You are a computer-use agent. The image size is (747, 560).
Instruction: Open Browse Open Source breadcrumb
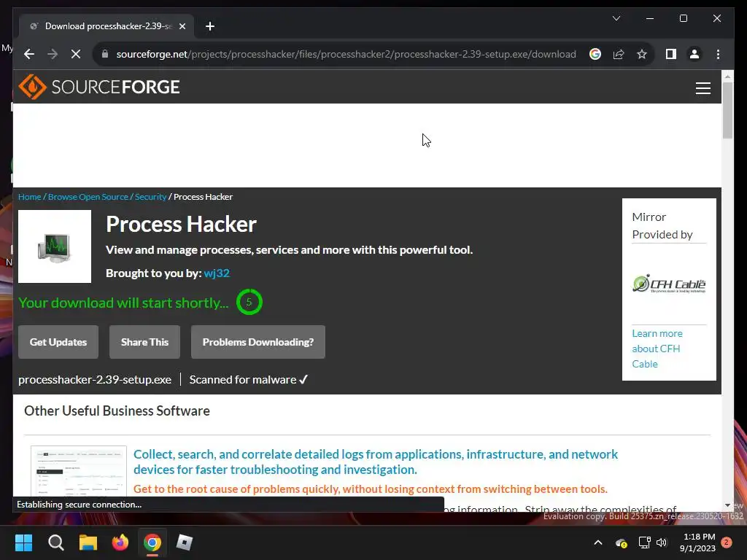(x=88, y=197)
